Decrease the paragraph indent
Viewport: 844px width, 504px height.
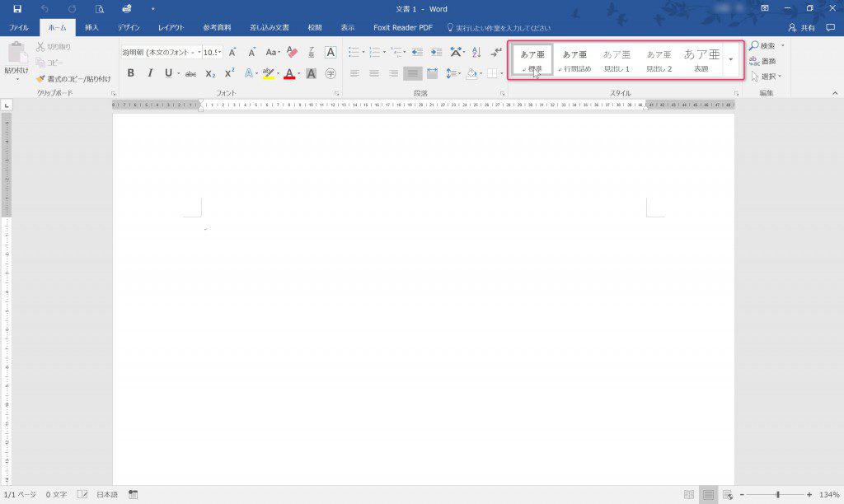[x=417, y=52]
